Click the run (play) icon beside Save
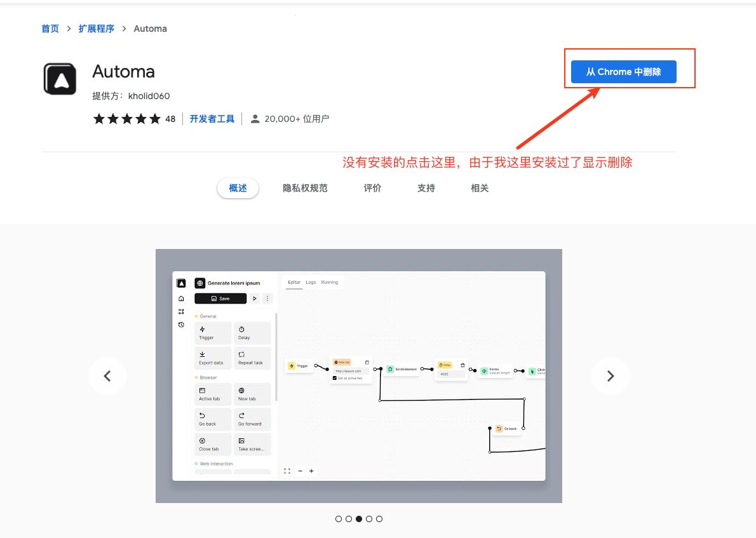 click(x=254, y=299)
